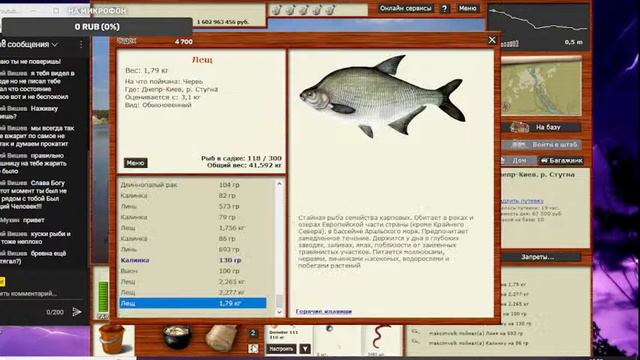The image size is (640, 360).
Task: Select Калинка 86 гр row
Action: click(193, 238)
